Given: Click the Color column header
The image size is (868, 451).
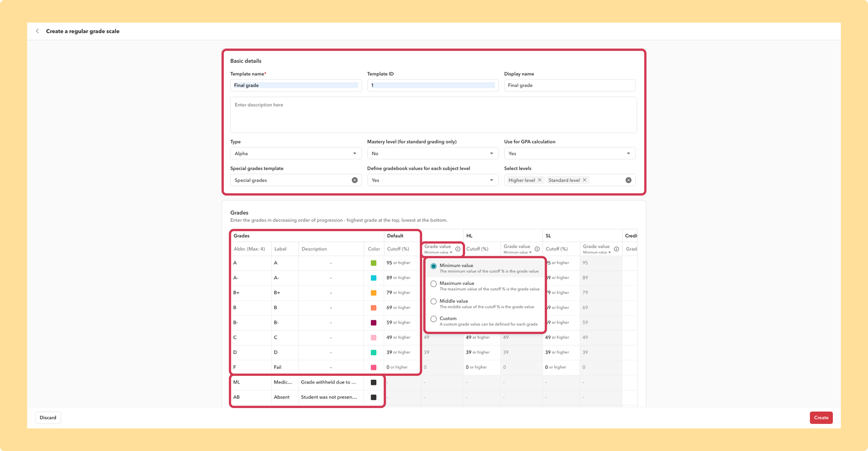Looking at the screenshot, I should (x=374, y=249).
